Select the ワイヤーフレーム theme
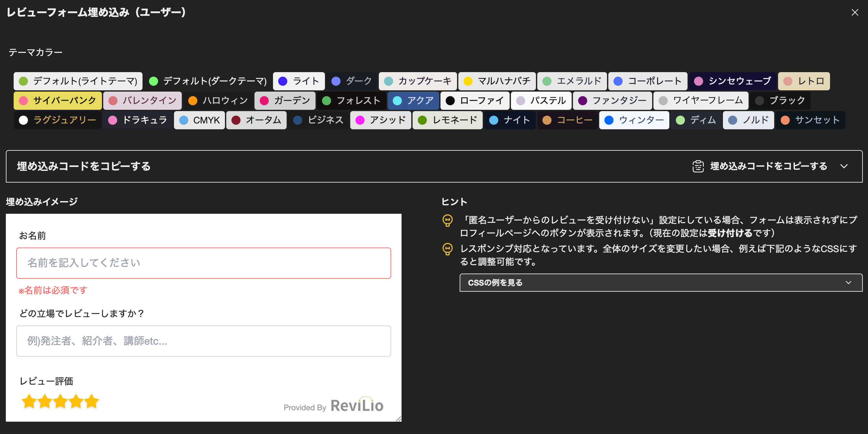 [x=701, y=100]
